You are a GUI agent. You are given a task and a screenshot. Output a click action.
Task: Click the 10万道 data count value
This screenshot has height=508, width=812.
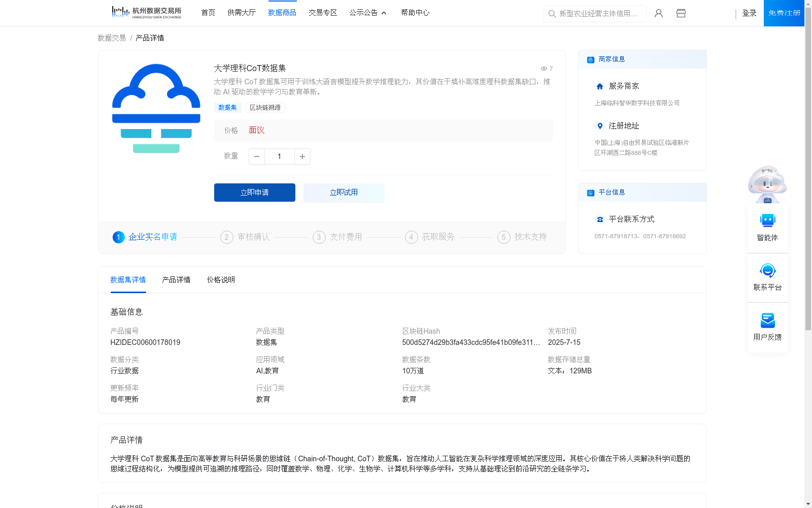click(x=413, y=371)
